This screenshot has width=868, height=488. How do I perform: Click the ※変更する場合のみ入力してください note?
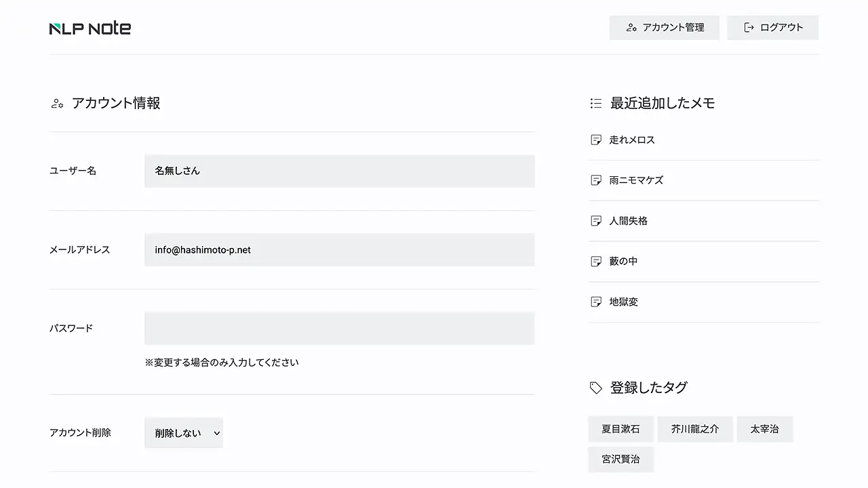[222, 362]
